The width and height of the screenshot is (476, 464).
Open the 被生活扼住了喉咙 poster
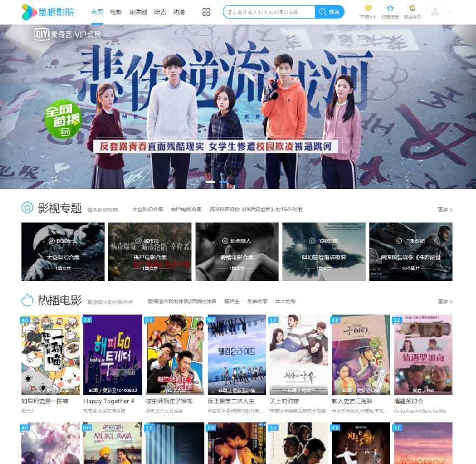point(175,355)
